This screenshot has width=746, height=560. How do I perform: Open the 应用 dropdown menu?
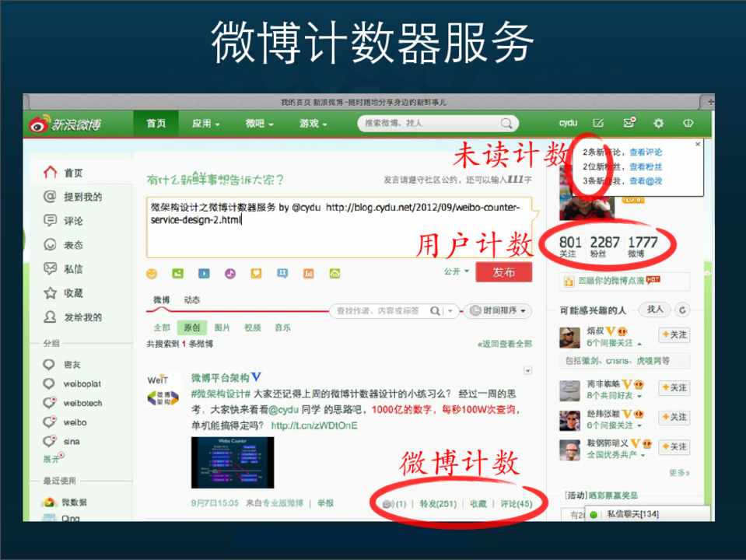pyautogui.click(x=206, y=124)
